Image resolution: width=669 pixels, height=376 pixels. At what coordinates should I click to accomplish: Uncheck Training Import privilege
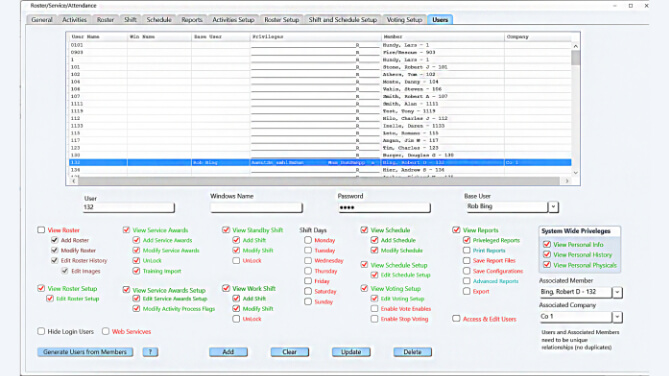[136, 271]
